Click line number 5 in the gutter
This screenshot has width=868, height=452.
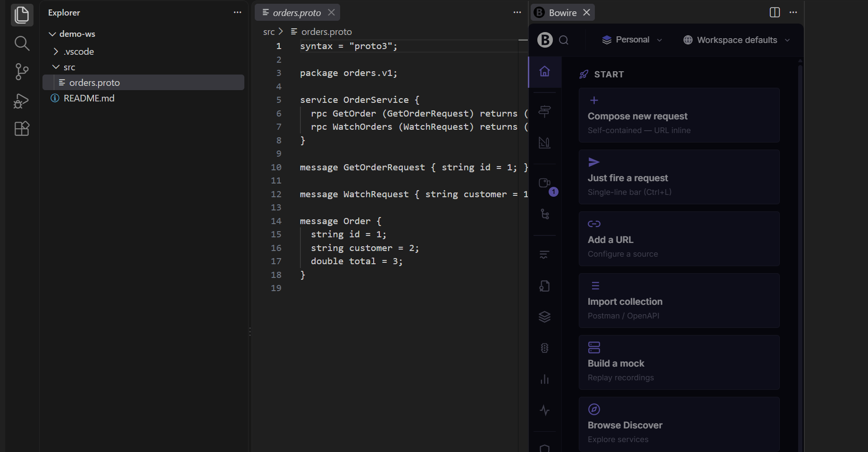[279, 100]
